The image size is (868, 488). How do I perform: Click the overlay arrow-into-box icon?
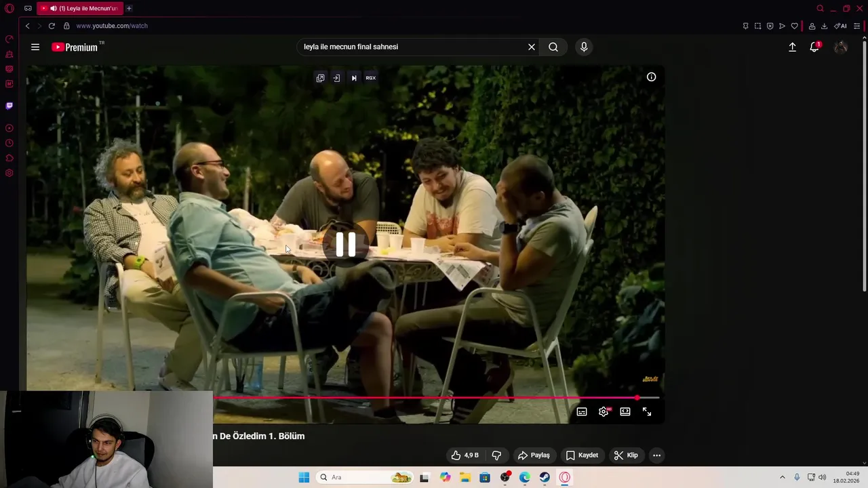336,78
